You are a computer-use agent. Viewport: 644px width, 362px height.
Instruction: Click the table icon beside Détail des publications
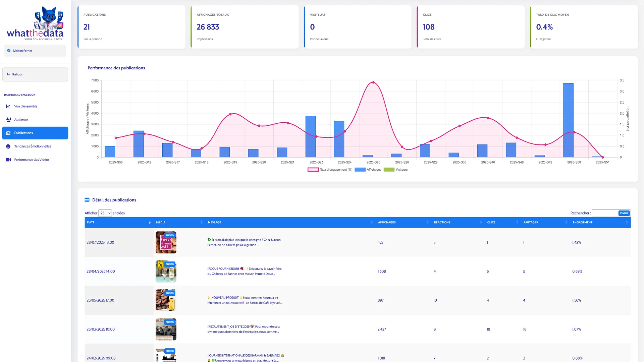tap(87, 200)
